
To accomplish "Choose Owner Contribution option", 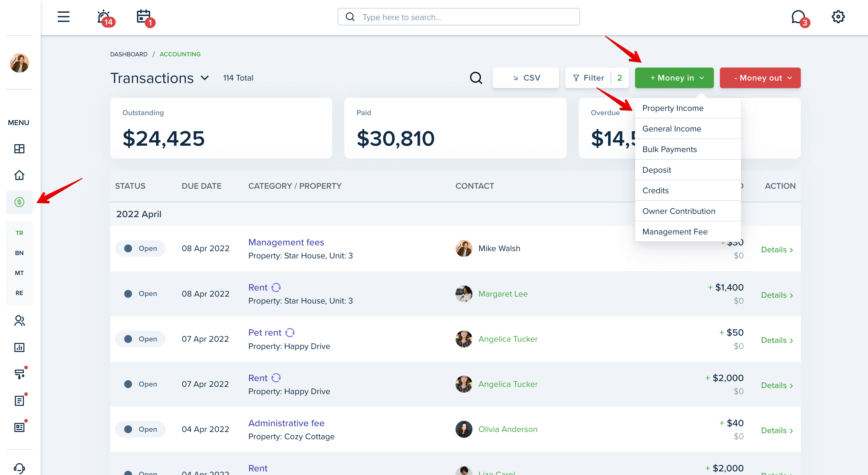I will (x=687, y=211).
